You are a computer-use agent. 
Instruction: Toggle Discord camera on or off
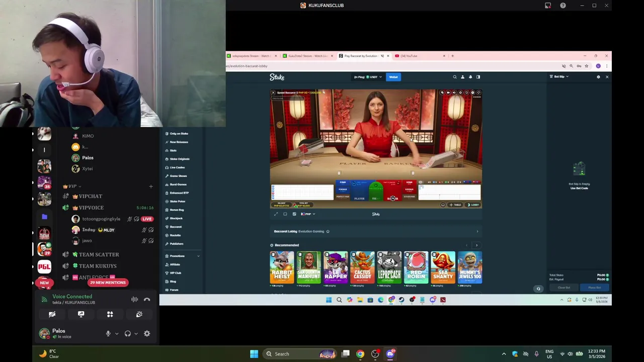(x=52, y=314)
